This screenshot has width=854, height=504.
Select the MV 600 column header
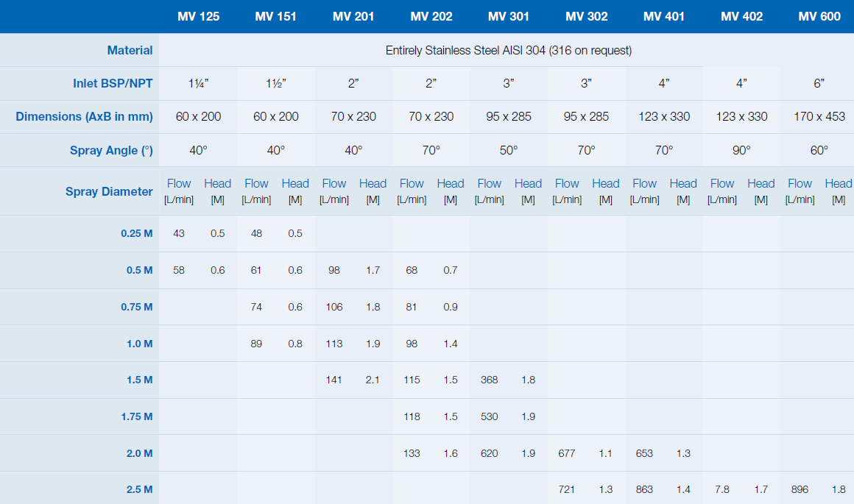pyautogui.click(x=819, y=16)
